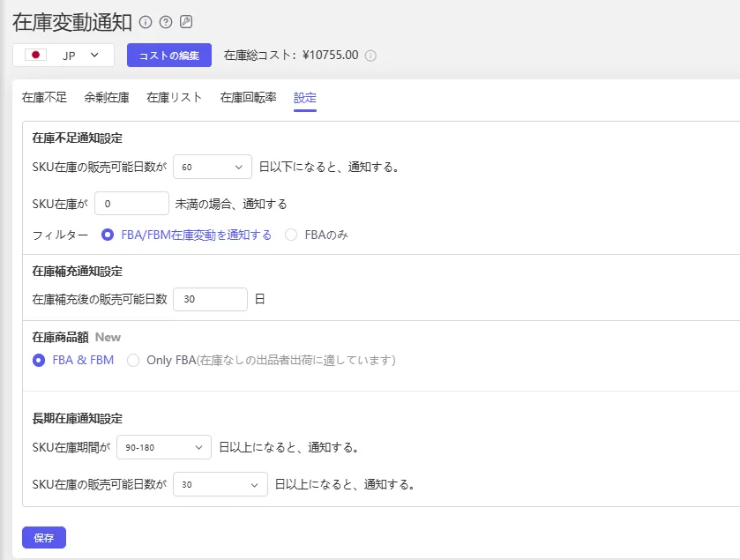Open the JP marketplace dropdown
740x560 pixels.
[x=64, y=56]
